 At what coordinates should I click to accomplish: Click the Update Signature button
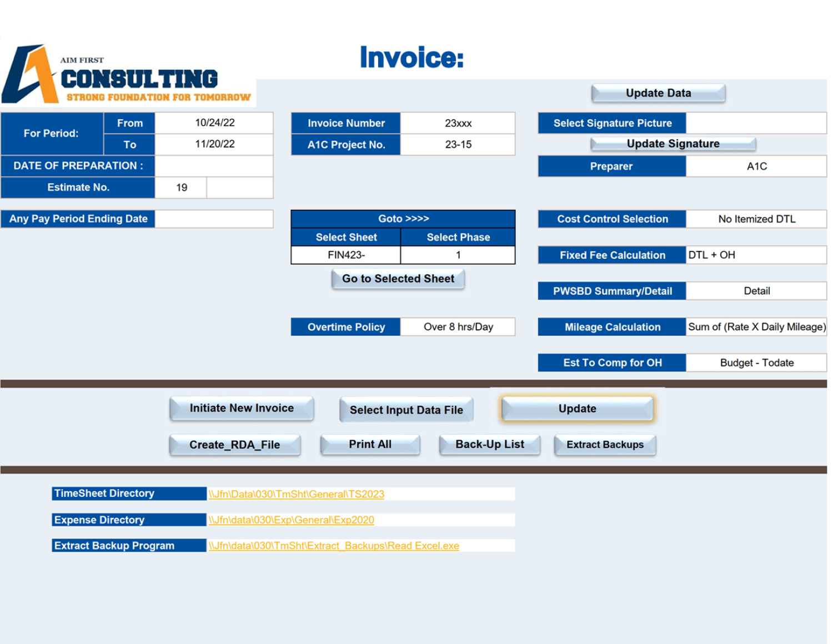pos(673,144)
